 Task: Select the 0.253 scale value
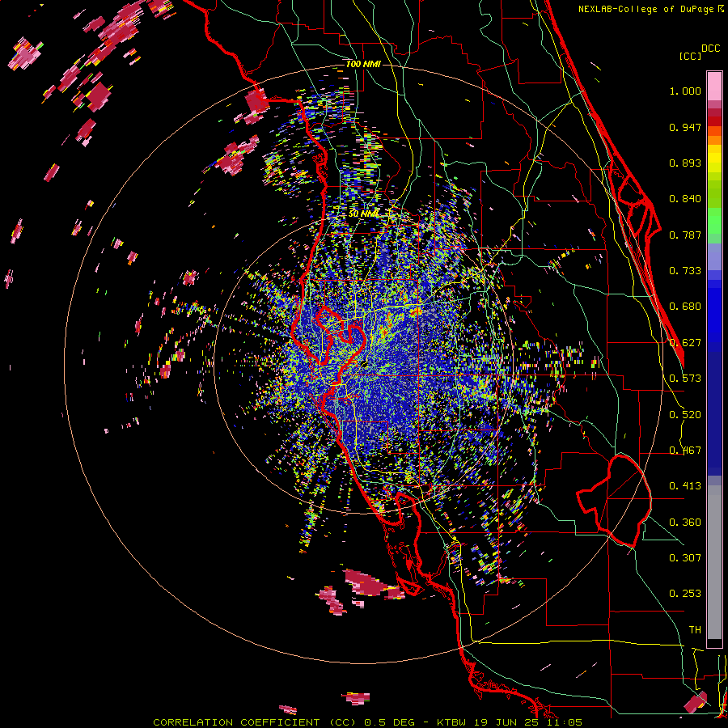tap(685, 594)
